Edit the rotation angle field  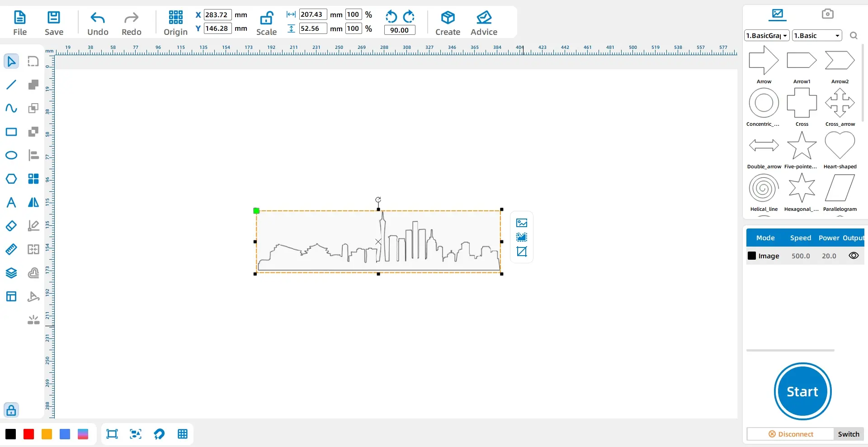click(400, 30)
